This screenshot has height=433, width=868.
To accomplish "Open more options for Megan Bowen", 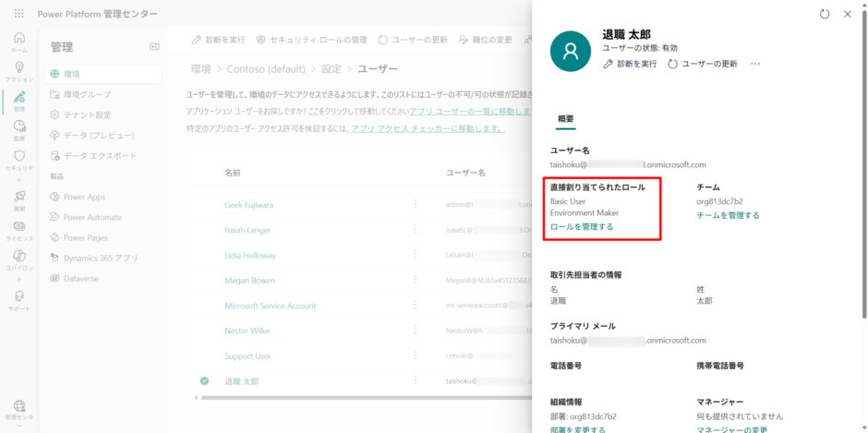I will point(416,280).
